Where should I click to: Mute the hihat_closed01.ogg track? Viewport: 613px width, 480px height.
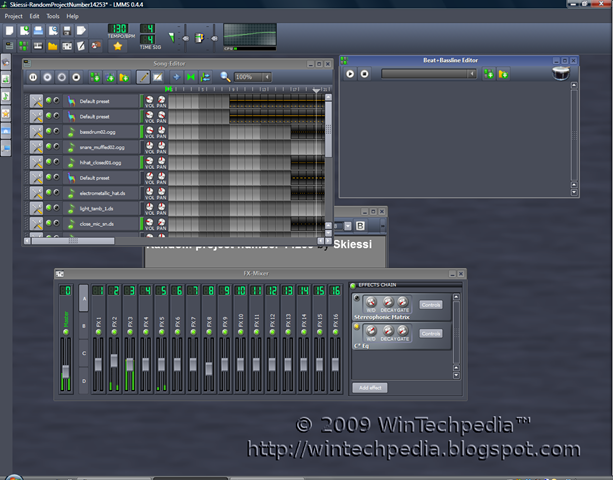pos(49,161)
